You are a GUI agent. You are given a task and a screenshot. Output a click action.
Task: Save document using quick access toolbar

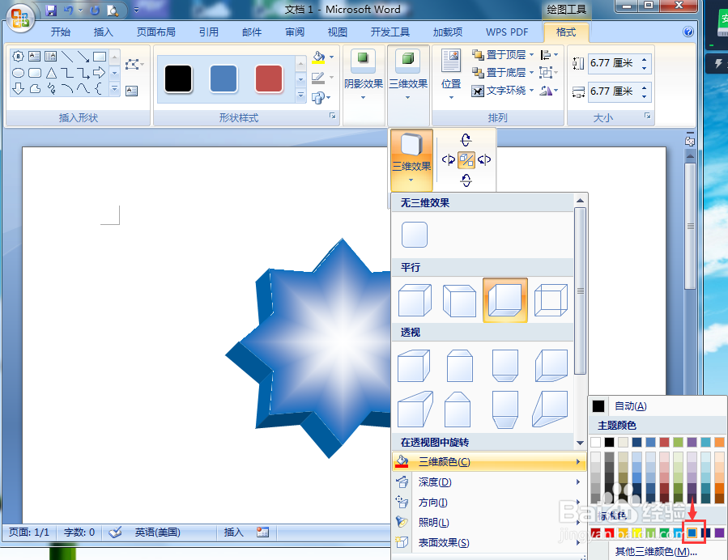coord(51,10)
